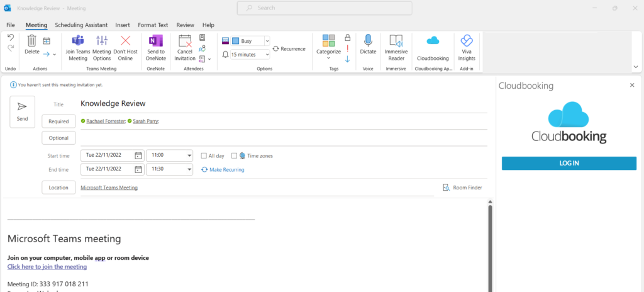Expand the Response Options dropdown chevron
Screen dimensions: 644x292
pos(209,59)
